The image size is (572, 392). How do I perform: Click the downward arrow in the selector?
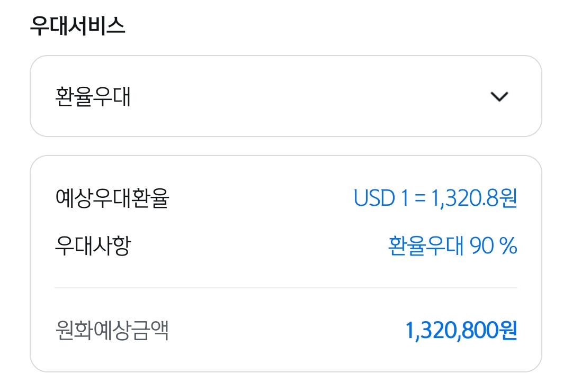pyautogui.click(x=498, y=96)
